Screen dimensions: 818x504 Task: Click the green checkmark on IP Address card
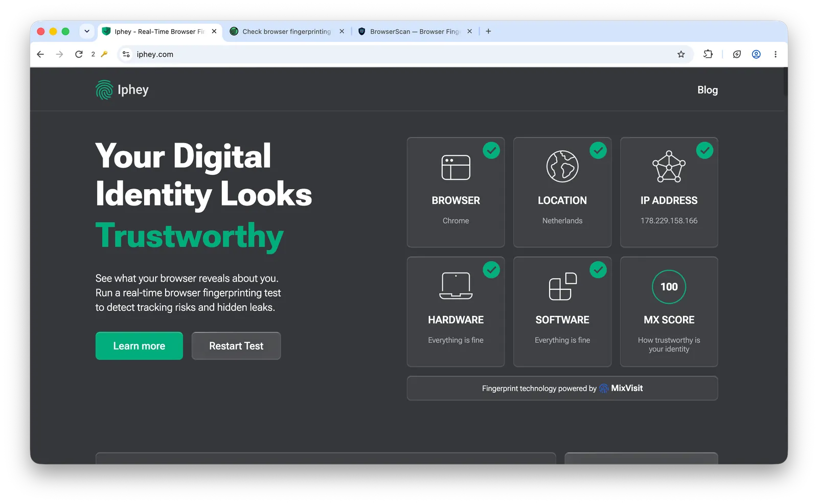tap(705, 150)
